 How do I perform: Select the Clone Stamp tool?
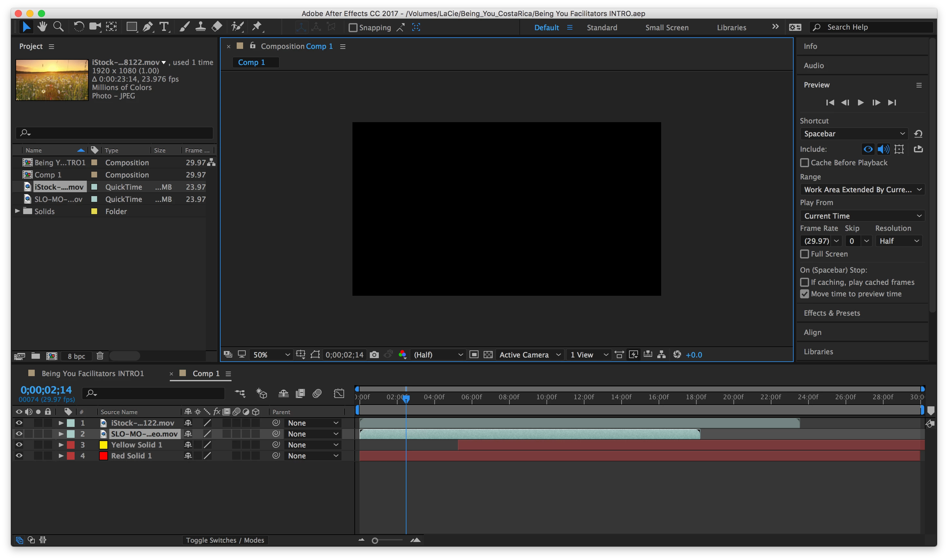point(200,27)
